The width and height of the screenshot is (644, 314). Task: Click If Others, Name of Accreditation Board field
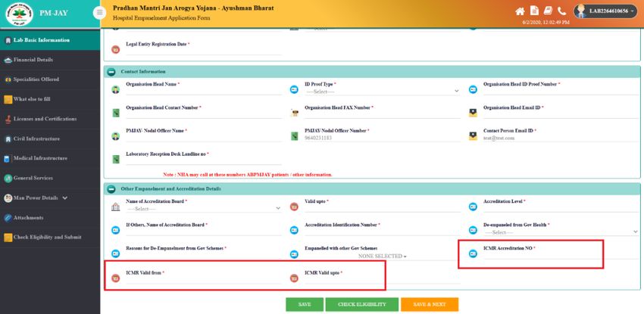[x=203, y=232]
